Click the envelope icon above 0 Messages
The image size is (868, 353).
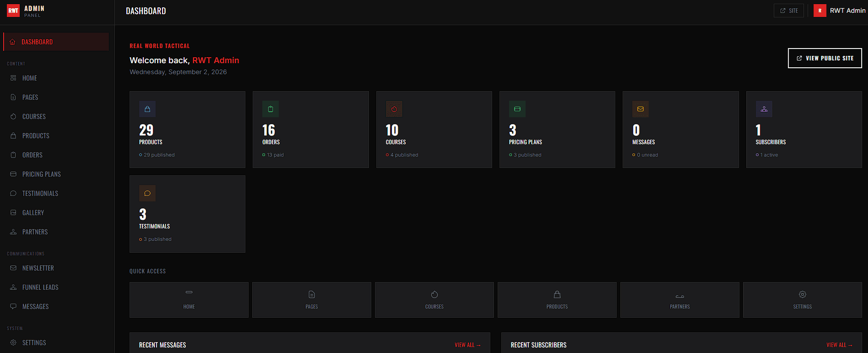(640, 109)
